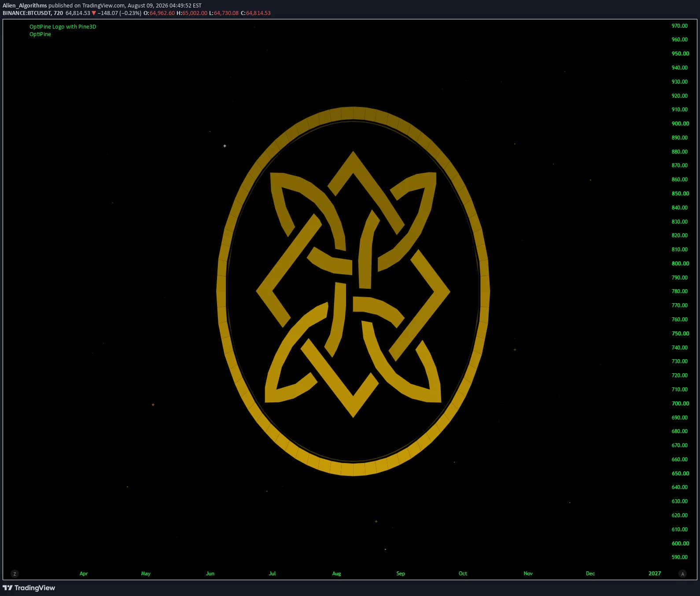Click the Nov time axis label

pos(528,574)
